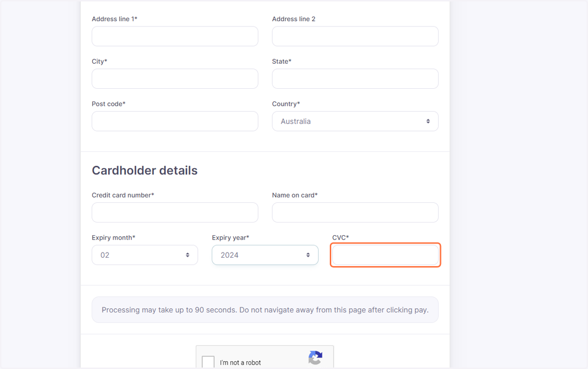Click the Post code input field
Image resolution: width=588 pixels, height=369 pixels.
pyautogui.click(x=175, y=121)
